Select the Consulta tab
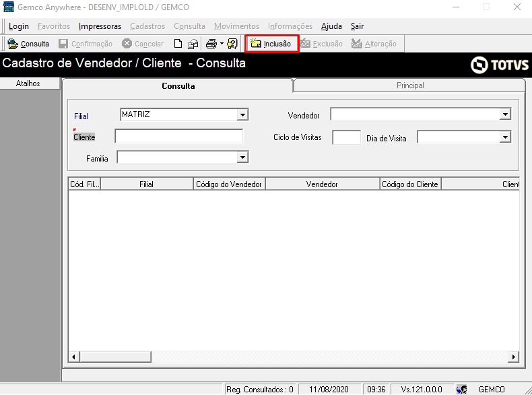Image resolution: width=532 pixels, height=395 pixels. 178,85
